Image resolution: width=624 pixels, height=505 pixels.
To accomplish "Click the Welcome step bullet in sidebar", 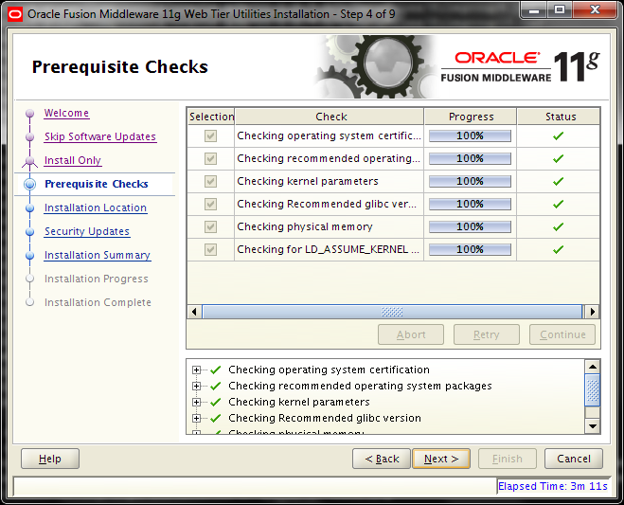I will (30, 113).
